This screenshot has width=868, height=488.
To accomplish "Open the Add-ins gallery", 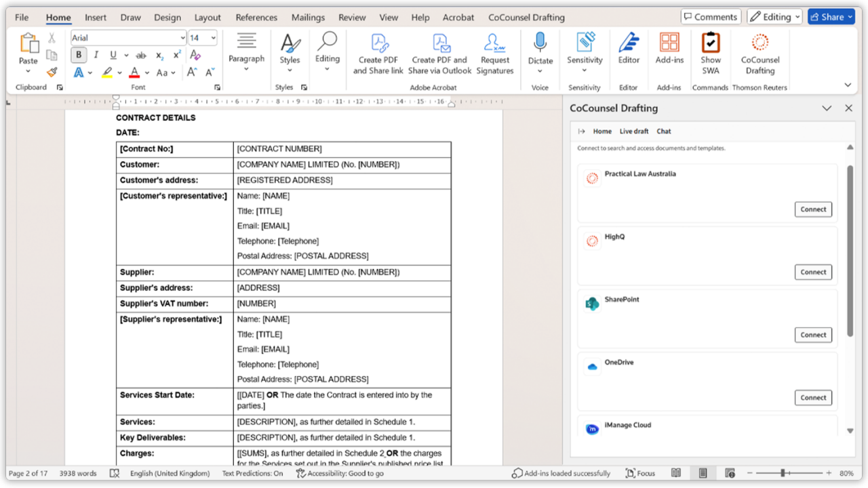I will [669, 48].
